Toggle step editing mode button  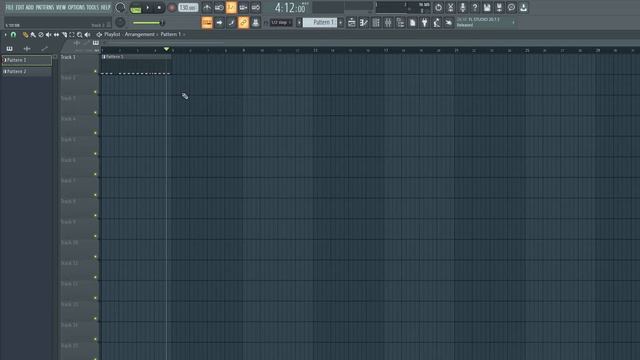click(231, 22)
